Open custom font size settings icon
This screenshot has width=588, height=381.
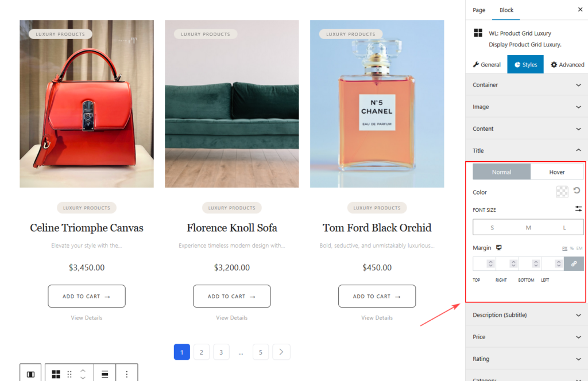[578, 209]
